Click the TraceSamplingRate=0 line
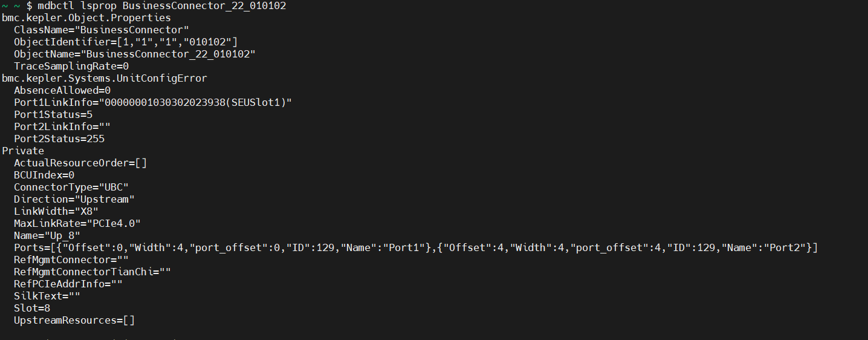The width and height of the screenshot is (868, 340). [71, 67]
